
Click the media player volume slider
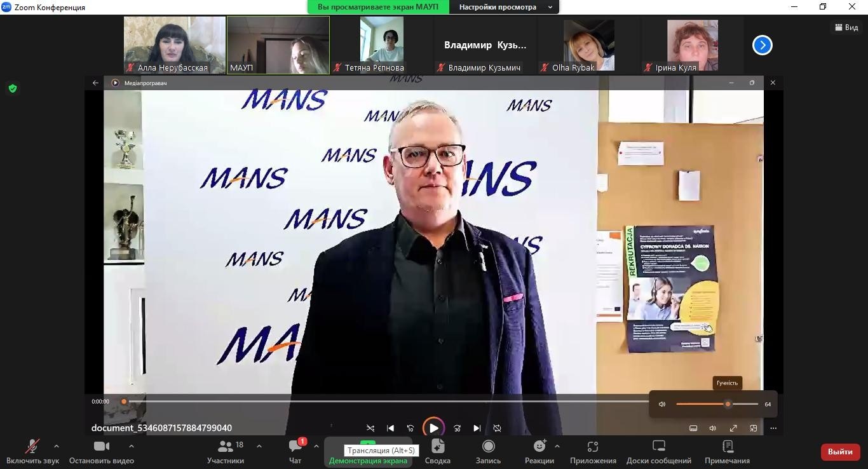point(717,404)
